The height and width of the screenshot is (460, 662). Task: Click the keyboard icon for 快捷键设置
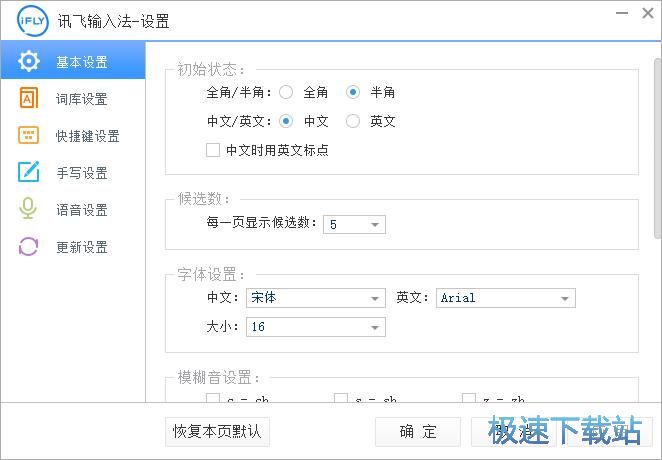tap(28, 135)
